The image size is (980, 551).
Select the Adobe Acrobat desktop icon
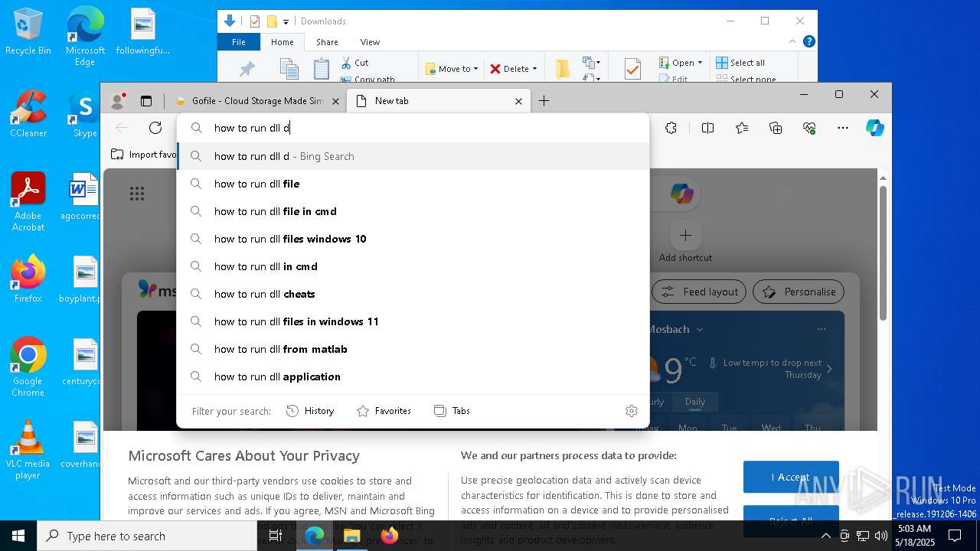28,202
